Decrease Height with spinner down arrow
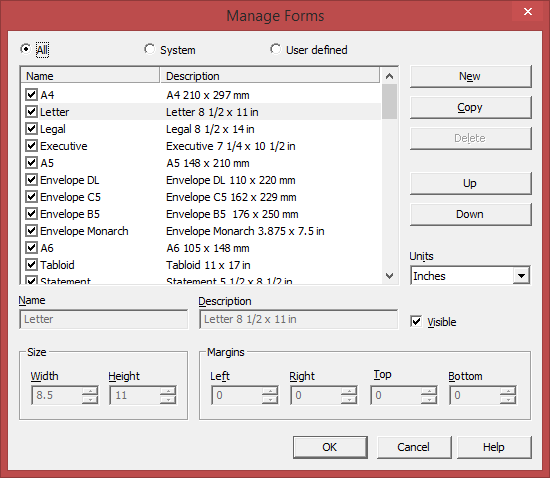Screen dimensions: 550x478 pyautogui.click(x=168, y=400)
